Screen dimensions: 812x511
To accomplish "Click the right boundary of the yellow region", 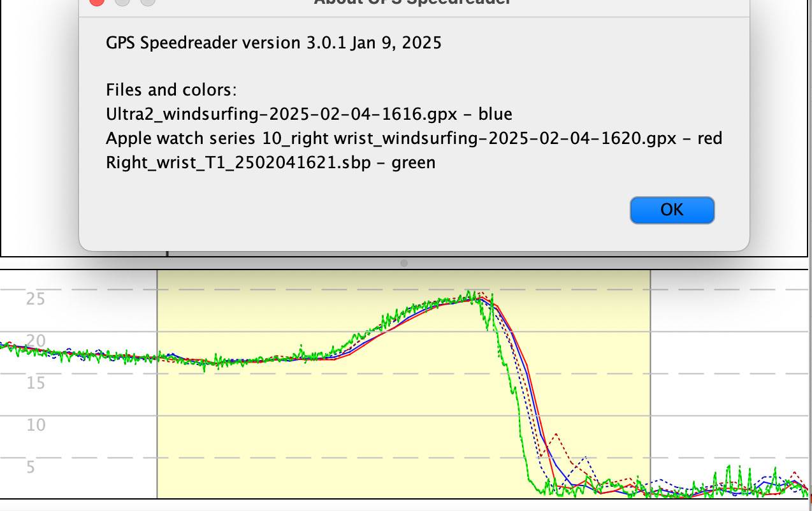I will tap(649, 382).
